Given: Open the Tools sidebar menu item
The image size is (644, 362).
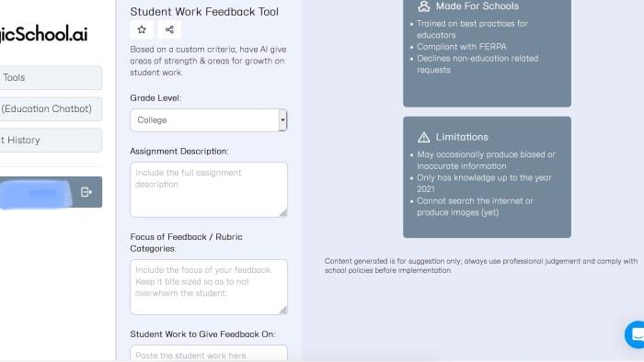Looking at the screenshot, I should (x=51, y=77).
